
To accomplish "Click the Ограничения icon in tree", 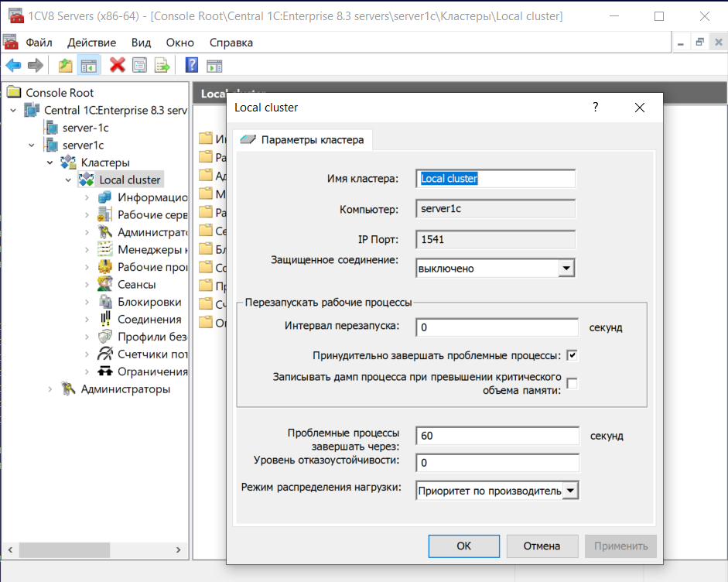I will click(105, 371).
